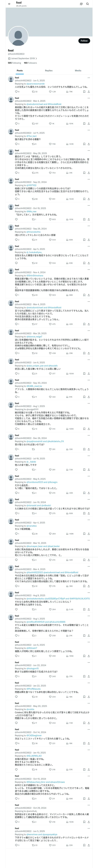Switch to the Media tab
98x868 pixels.
[78, 71]
